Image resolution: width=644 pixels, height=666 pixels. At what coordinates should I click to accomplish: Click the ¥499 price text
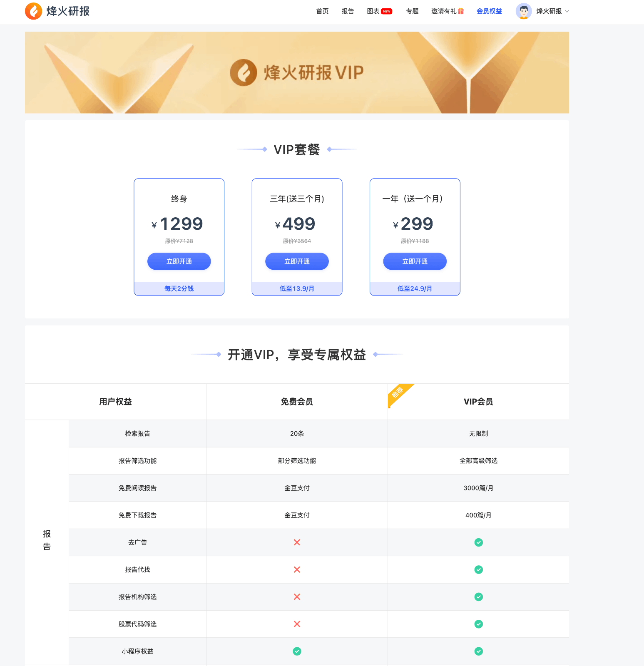(x=295, y=224)
